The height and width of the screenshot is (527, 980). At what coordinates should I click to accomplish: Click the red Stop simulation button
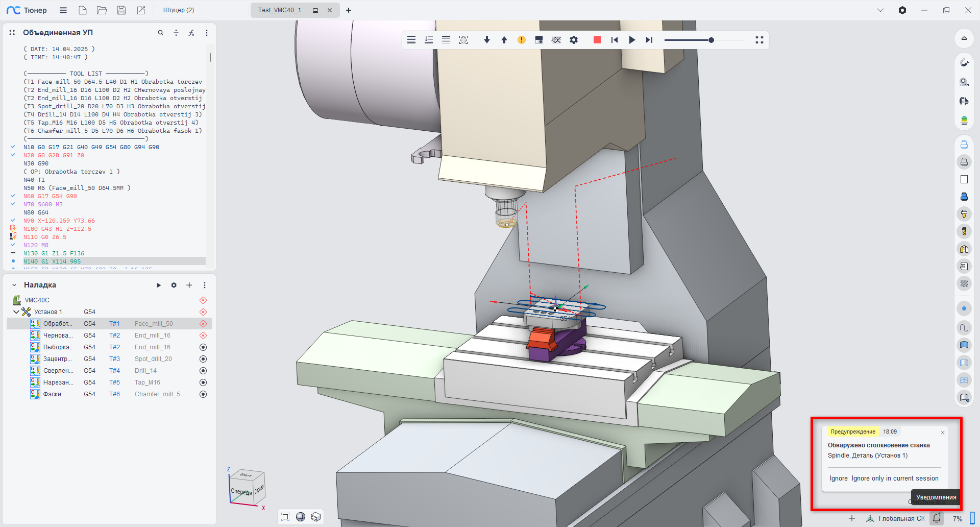click(597, 40)
